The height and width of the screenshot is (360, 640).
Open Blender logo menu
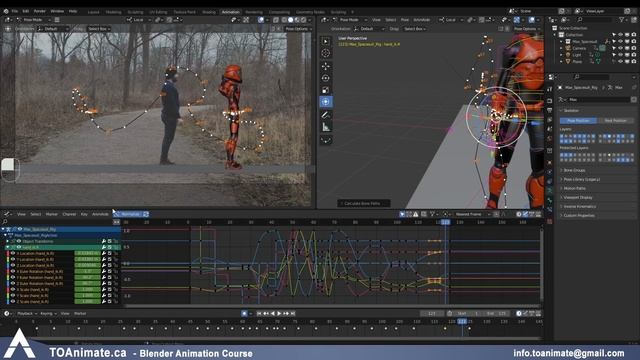[x=5, y=11]
